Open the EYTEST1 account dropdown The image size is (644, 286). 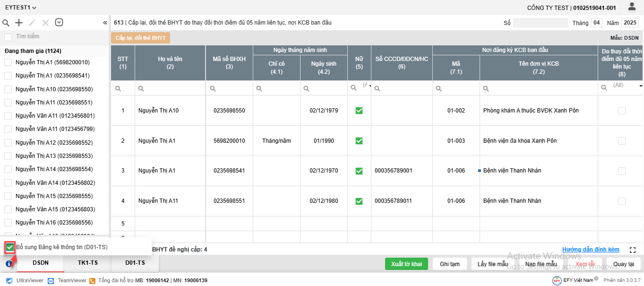pyautogui.click(x=21, y=8)
